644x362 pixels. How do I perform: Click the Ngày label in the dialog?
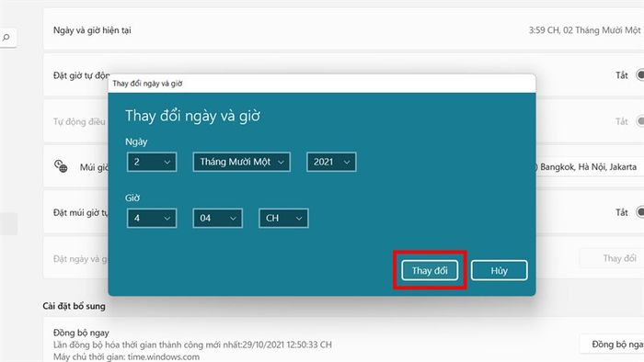(x=136, y=141)
